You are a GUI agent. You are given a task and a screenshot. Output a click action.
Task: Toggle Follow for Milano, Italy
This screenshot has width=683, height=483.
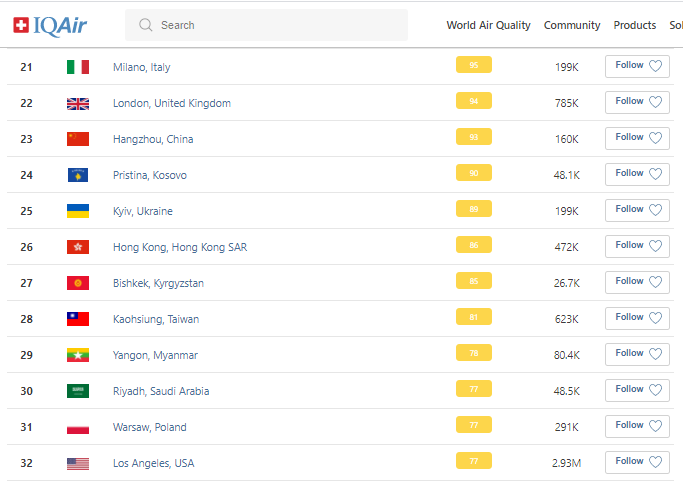[637, 66]
